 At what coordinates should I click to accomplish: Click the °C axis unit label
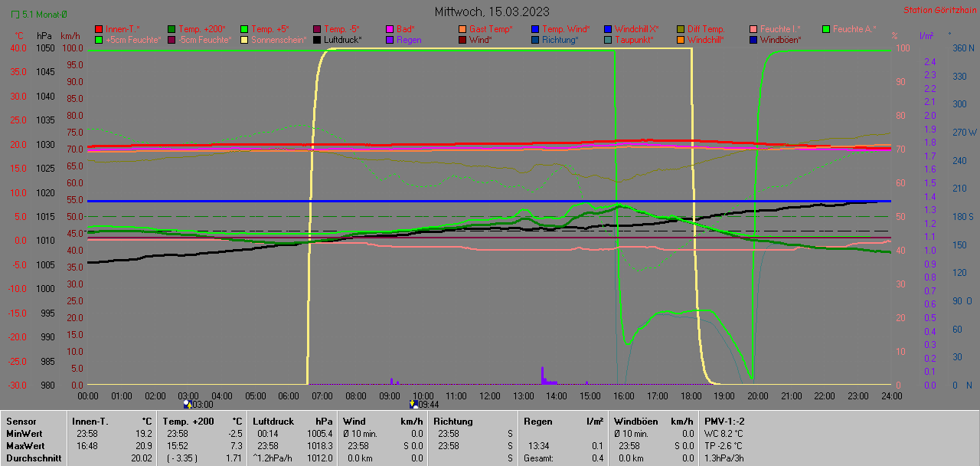[19, 36]
